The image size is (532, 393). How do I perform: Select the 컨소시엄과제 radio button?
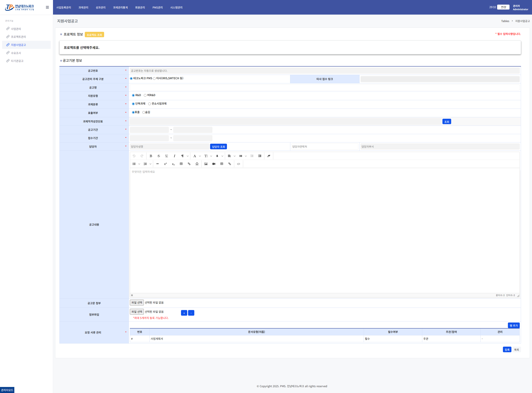tap(149, 104)
